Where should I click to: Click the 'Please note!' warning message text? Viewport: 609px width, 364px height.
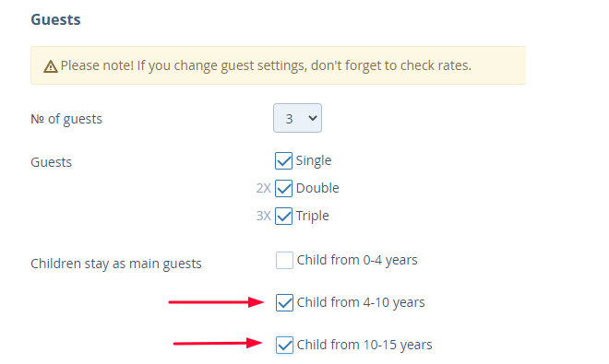[x=266, y=65]
